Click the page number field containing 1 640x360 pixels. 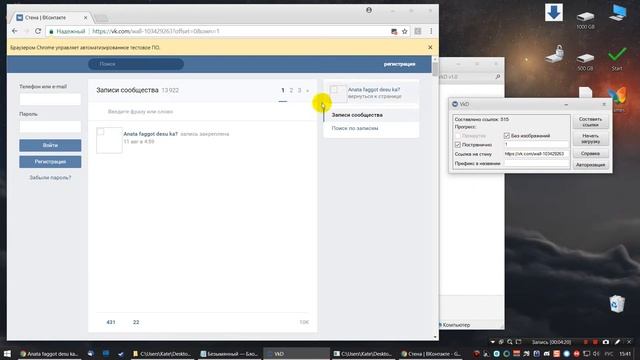[x=536, y=144]
